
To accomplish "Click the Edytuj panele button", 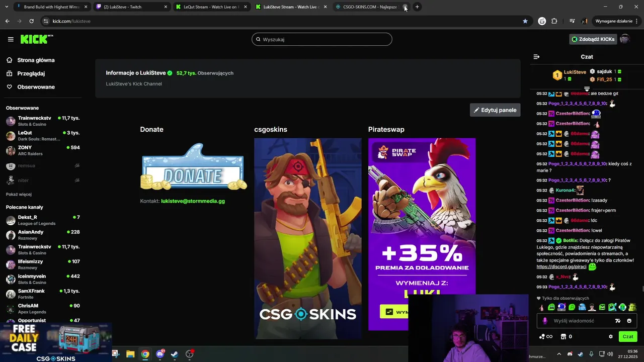I will coord(495,110).
